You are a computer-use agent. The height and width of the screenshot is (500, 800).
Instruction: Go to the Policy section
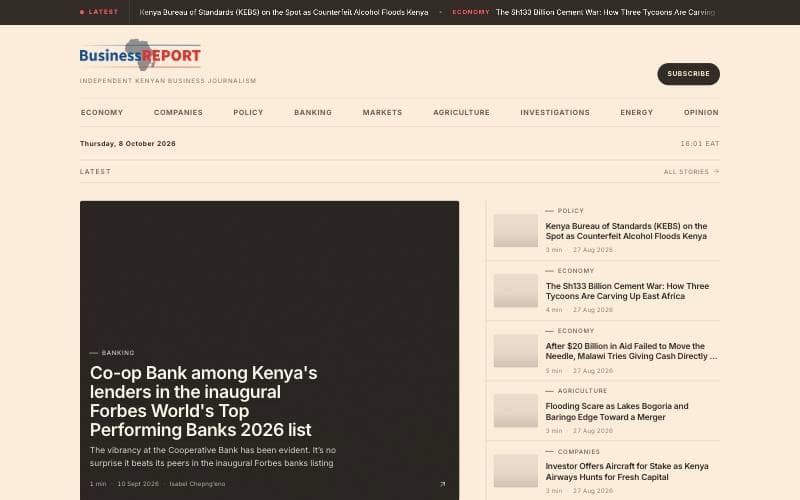coord(248,112)
